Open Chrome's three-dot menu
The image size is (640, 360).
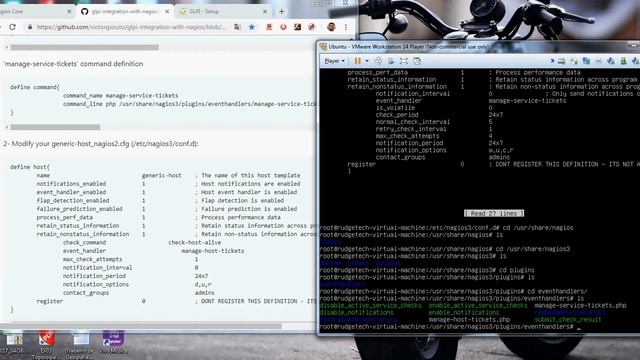coord(346,27)
